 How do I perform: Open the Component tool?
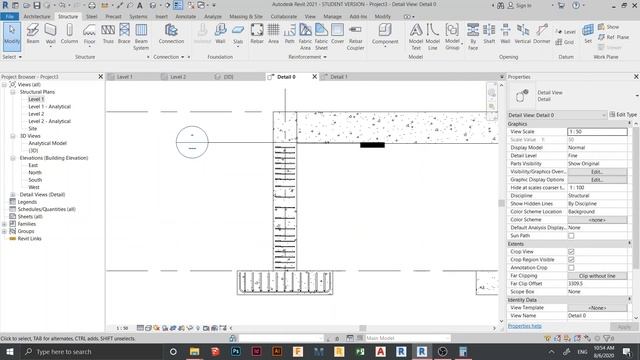385,33
